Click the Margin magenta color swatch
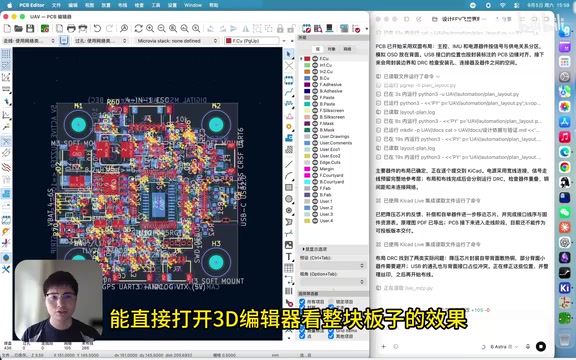 [307, 169]
